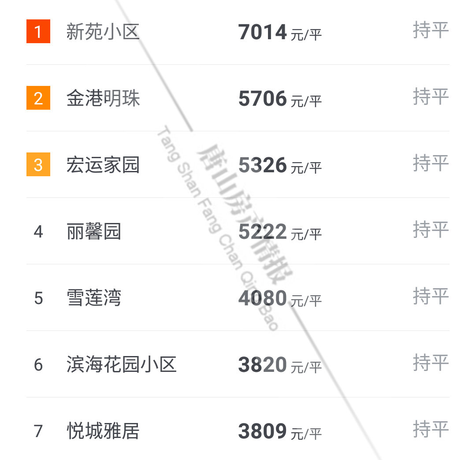Open the 新苑小区 community listing

pos(103,32)
